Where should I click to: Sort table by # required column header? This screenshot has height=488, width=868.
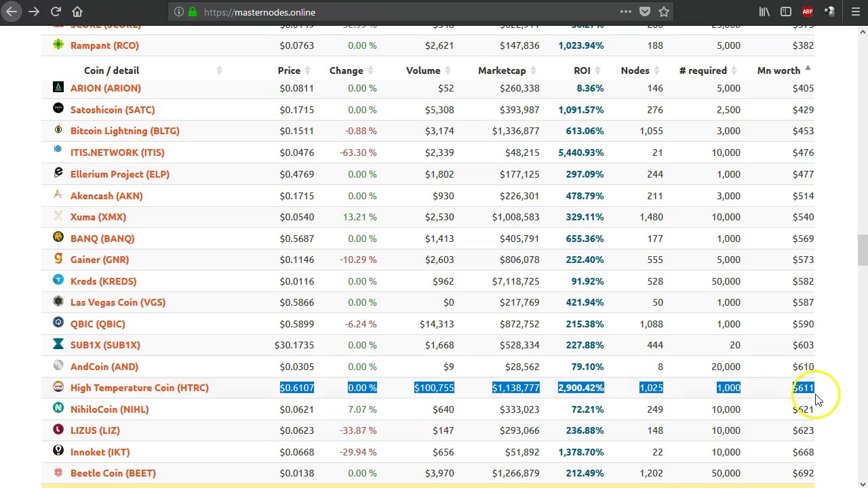(x=703, y=70)
